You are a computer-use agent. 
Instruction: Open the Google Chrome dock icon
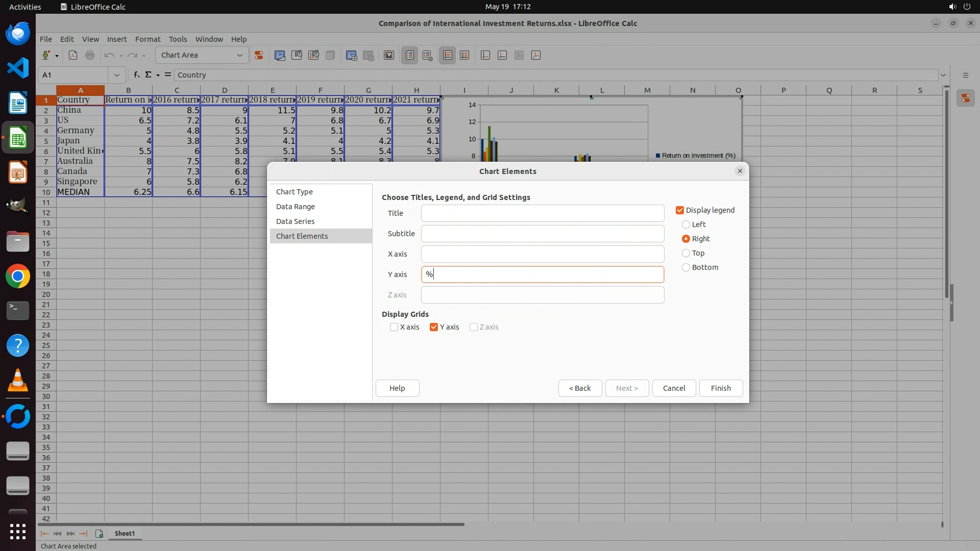pos(18,277)
